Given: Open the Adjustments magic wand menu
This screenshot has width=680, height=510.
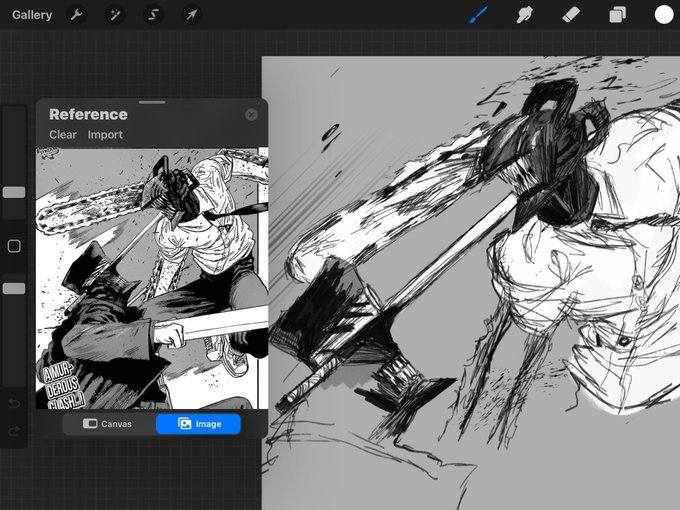Looking at the screenshot, I should [114, 15].
